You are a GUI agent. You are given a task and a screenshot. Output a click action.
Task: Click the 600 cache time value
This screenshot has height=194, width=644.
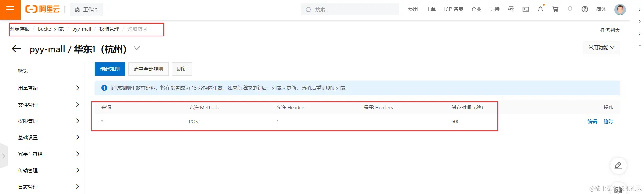[x=455, y=121]
